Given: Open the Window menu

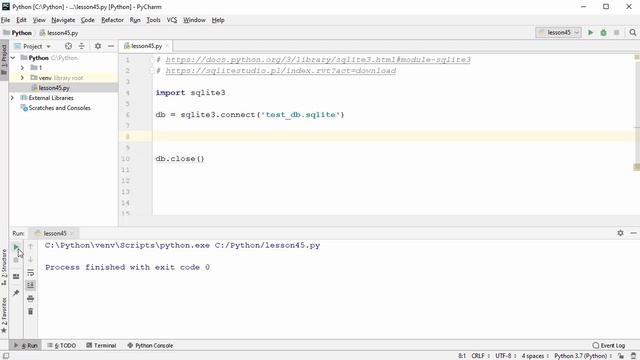Looking at the screenshot, I should (x=194, y=20).
